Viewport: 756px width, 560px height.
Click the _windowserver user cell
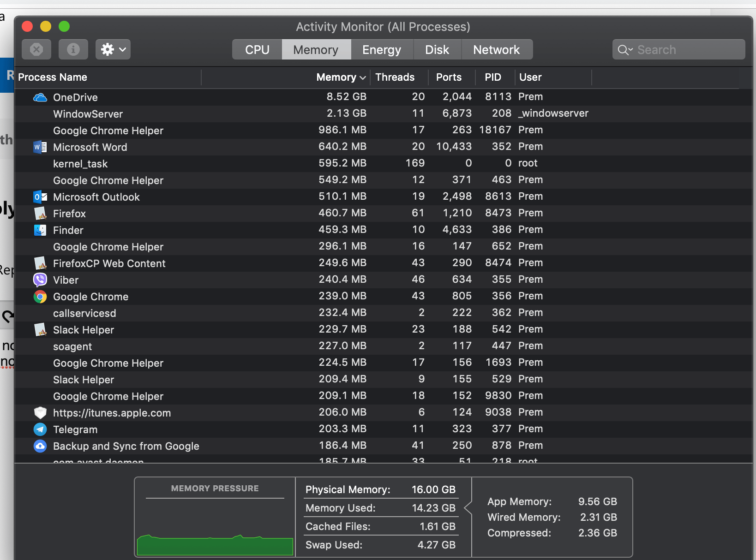[553, 113]
